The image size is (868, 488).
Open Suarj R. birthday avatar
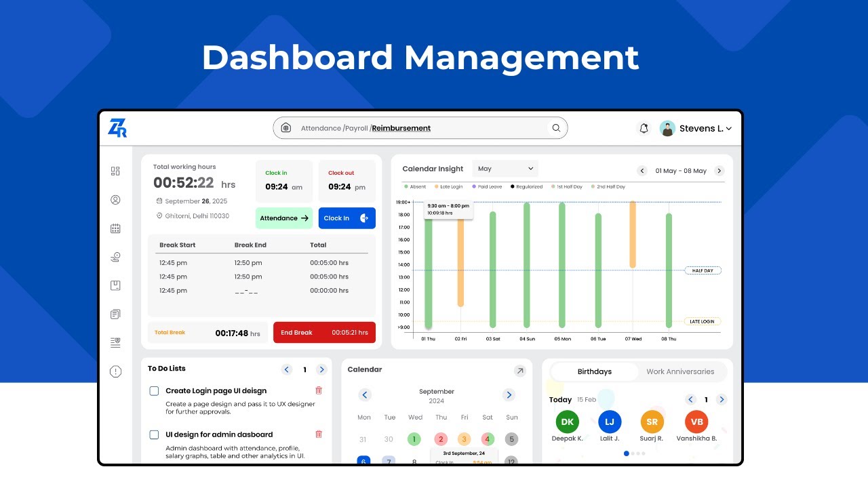(x=652, y=422)
